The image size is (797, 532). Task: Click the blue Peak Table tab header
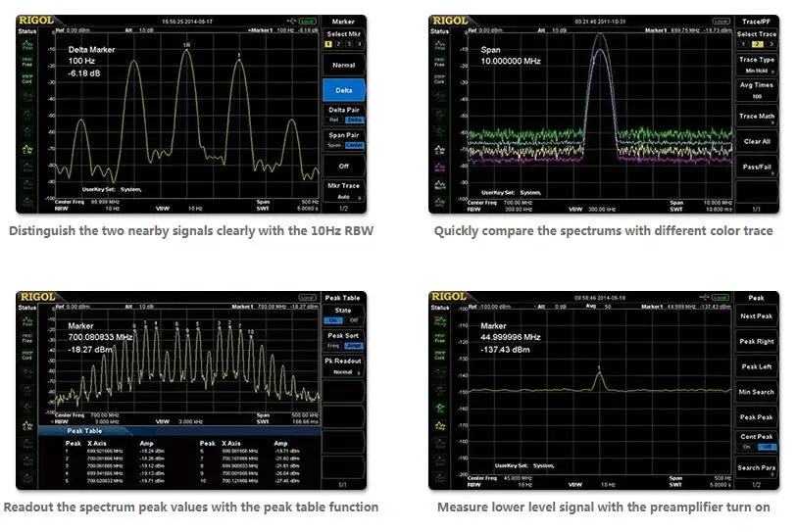tap(84, 431)
